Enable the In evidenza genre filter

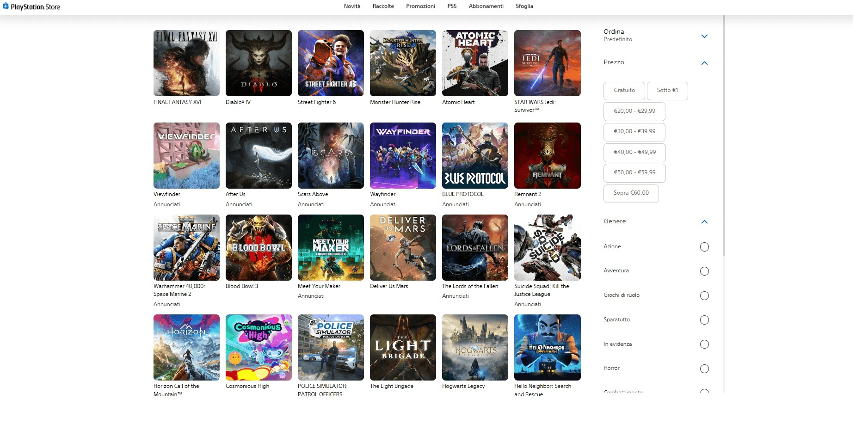(x=704, y=344)
